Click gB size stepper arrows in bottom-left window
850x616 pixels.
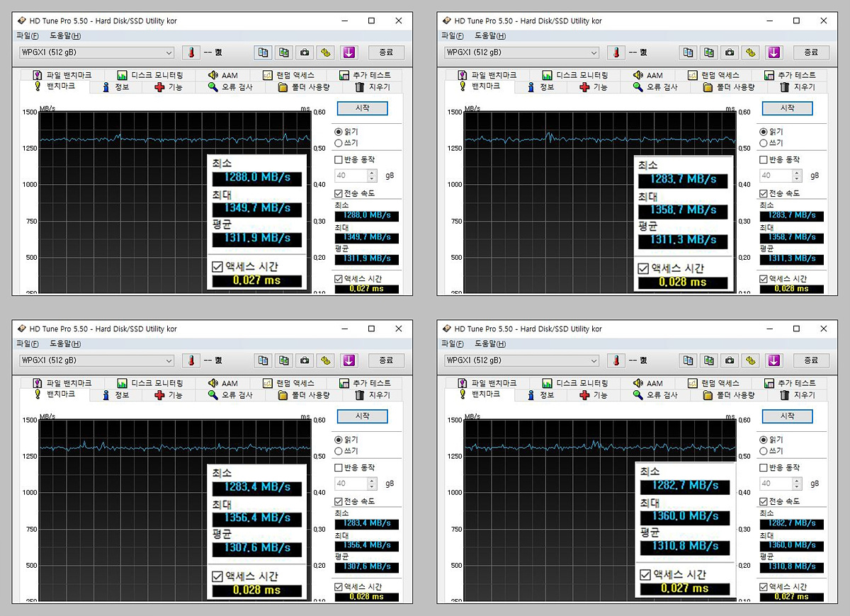[372, 484]
